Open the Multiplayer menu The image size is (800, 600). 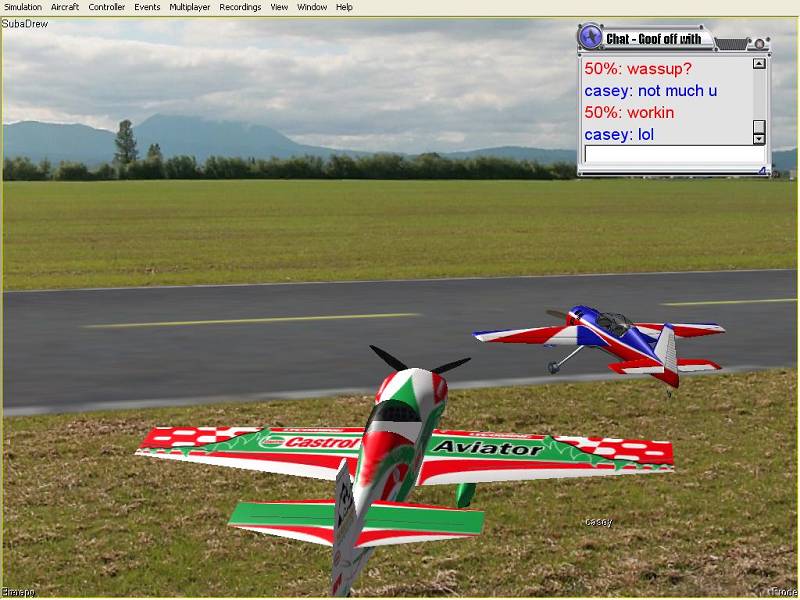pos(190,7)
